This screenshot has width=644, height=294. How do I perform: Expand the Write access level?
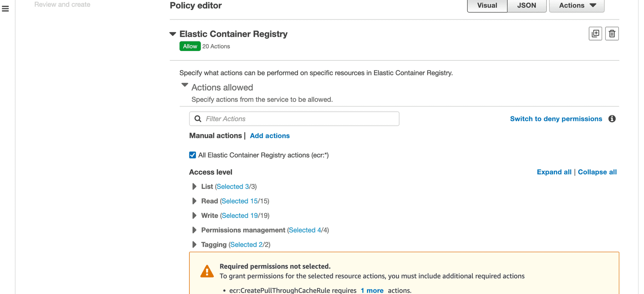pos(194,215)
